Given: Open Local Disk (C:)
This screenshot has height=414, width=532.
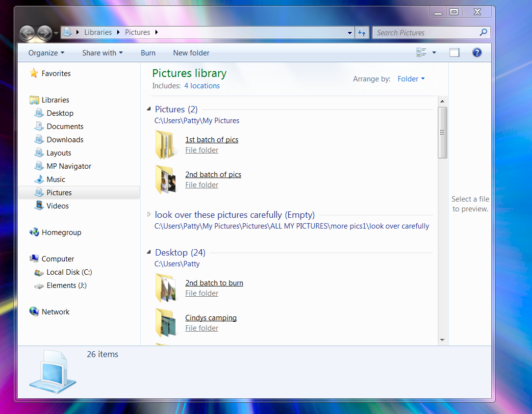Looking at the screenshot, I should (x=69, y=272).
